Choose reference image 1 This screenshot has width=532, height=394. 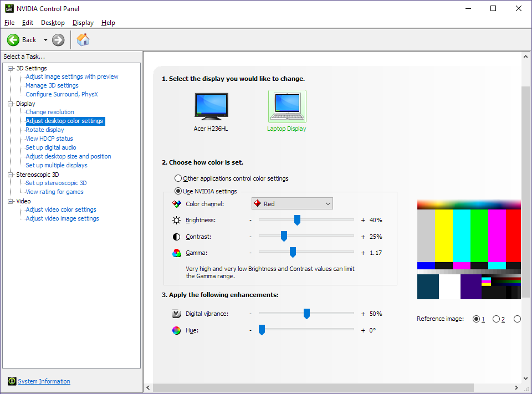476,319
